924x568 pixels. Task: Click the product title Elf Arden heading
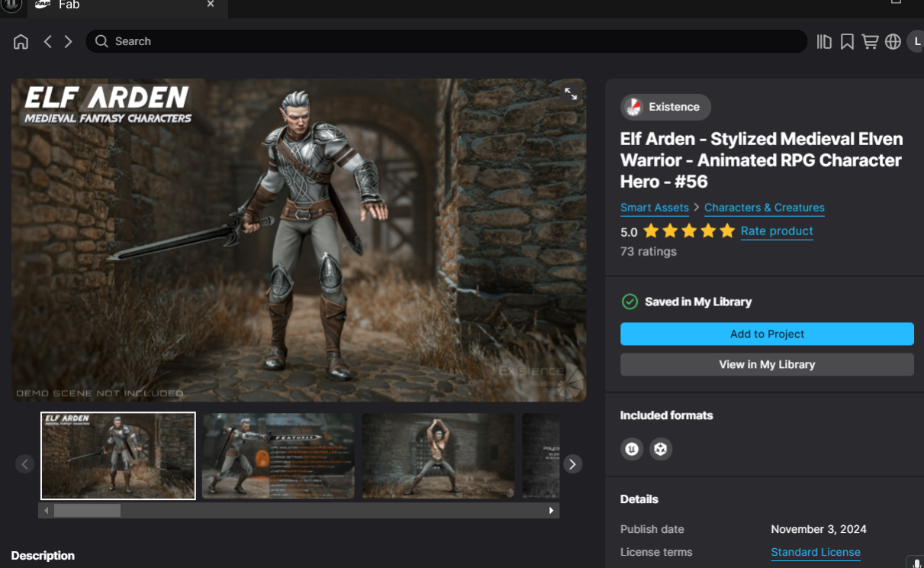pyautogui.click(x=761, y=160)
